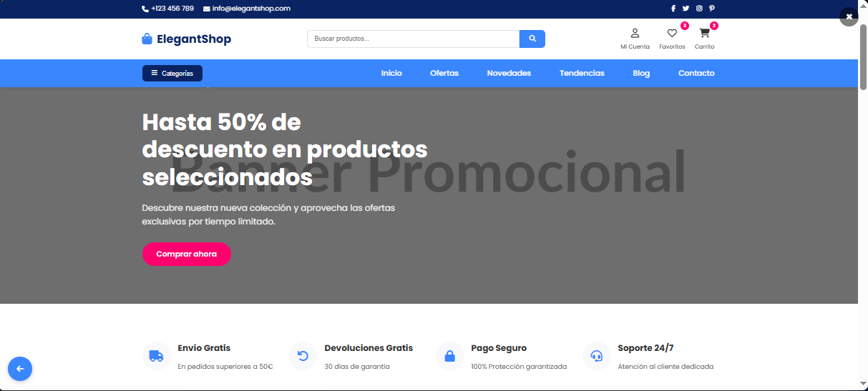Open the Favoritos heart icon
This screenshot has width=868, height=391.
pyautogui.click(x=672, y=33)
